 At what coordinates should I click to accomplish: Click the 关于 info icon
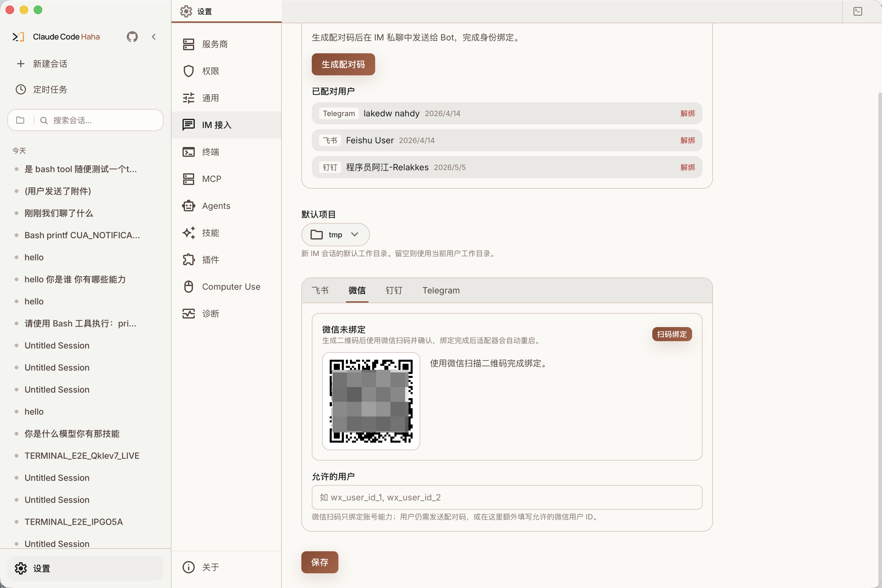(x=188, y=567)
